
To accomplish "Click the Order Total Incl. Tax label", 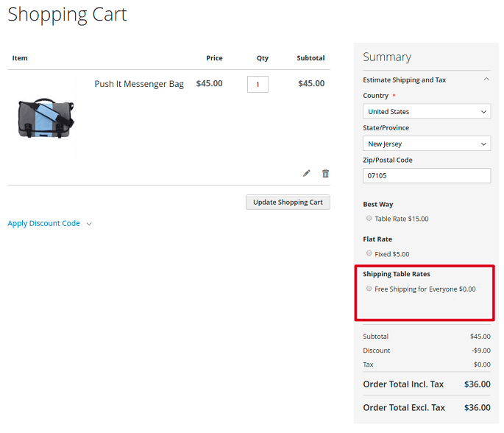I will (x=403, y=384).
